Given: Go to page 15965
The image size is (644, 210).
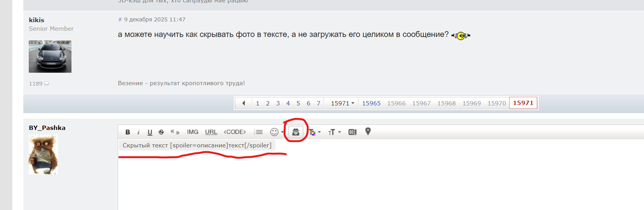Looking at the screenshot, I should (x=371, y=103).
